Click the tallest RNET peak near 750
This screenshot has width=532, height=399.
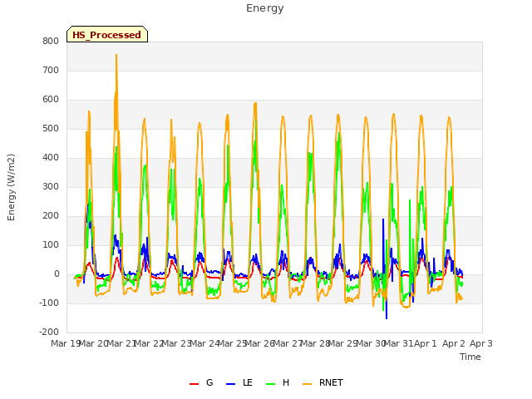116,55
